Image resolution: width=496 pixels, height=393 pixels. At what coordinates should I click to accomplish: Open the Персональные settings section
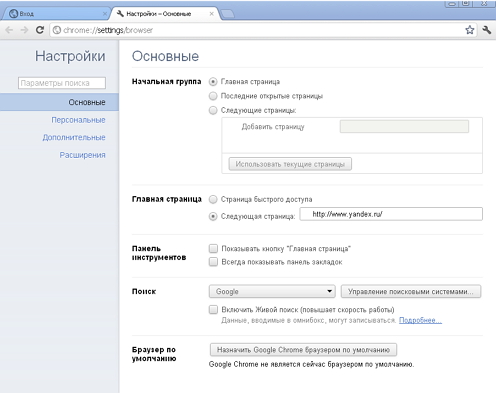point(78,120)
